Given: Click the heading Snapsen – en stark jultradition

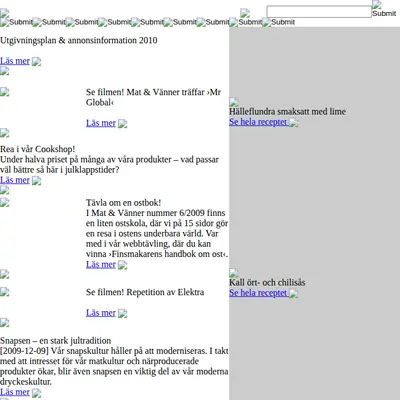Looking at the screenshot, I should (56, 341).
